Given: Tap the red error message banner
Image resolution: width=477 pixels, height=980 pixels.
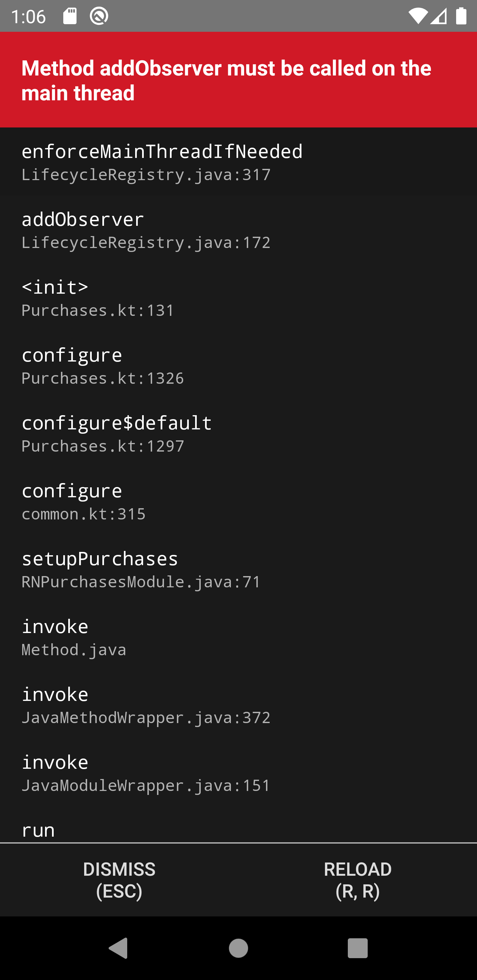Looking at the screenshot, I should (x=238, y=79).
